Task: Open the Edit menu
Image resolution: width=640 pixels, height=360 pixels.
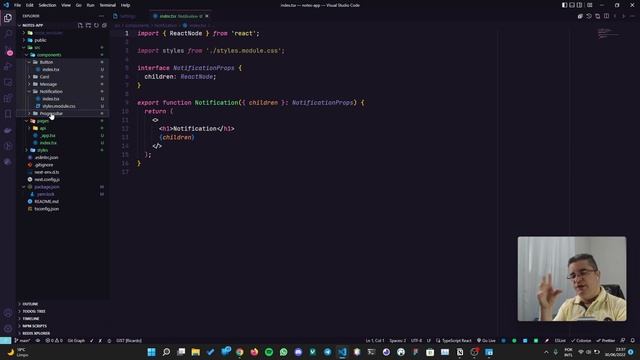Action: click(x=30, y=5)
